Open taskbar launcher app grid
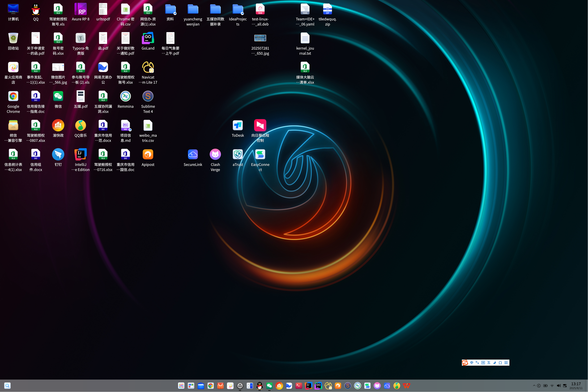The height and width of the screenshot is (392, 588). tap(181, 385)
